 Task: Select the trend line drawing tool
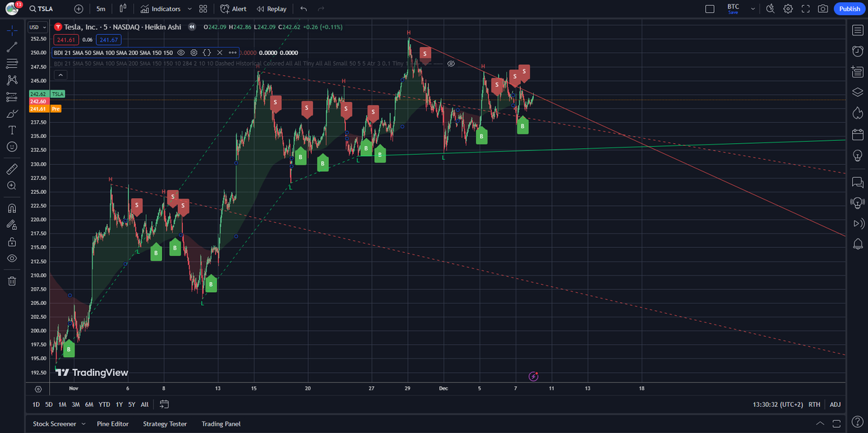pos(12,47)
